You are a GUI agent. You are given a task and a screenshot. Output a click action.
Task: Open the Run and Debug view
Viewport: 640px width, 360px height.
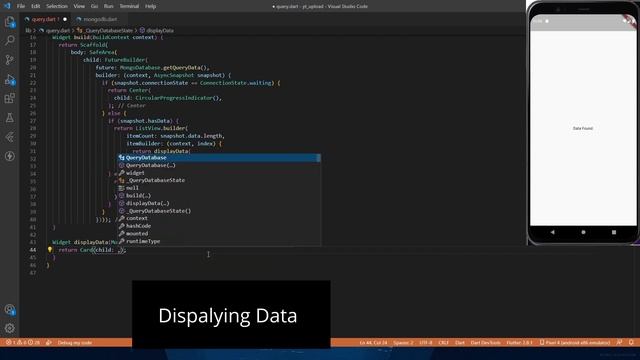coord(9,80)
